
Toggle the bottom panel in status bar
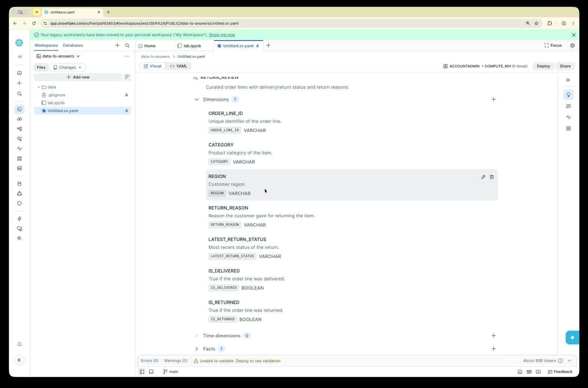(151, 371)
